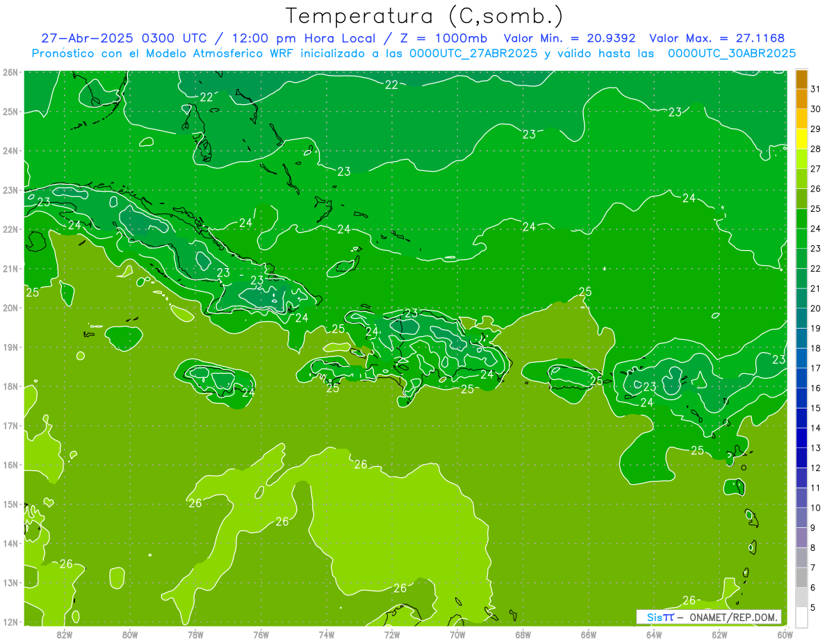The height and width of the screenshot is (644, 834).
Task: Click the legend value label '5'
Action: [x=813, y=607]
